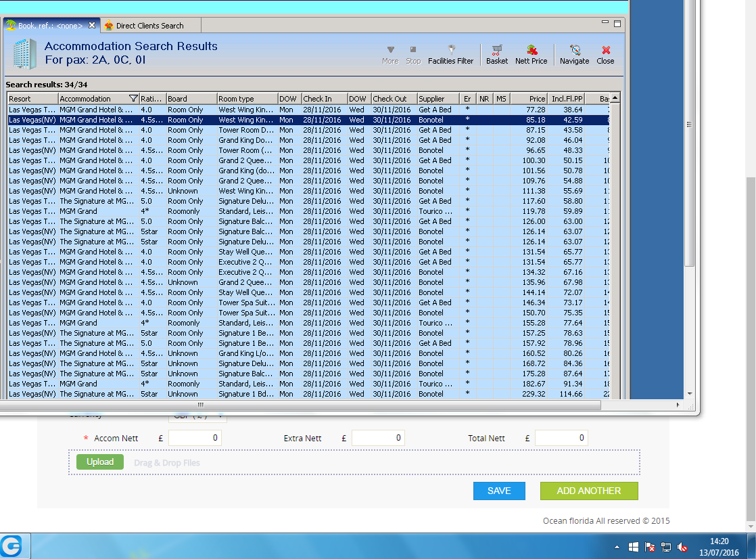Maximize the results panel view
Screen dimensions: 756x559
pyautogui.click(x=617, y=23)
